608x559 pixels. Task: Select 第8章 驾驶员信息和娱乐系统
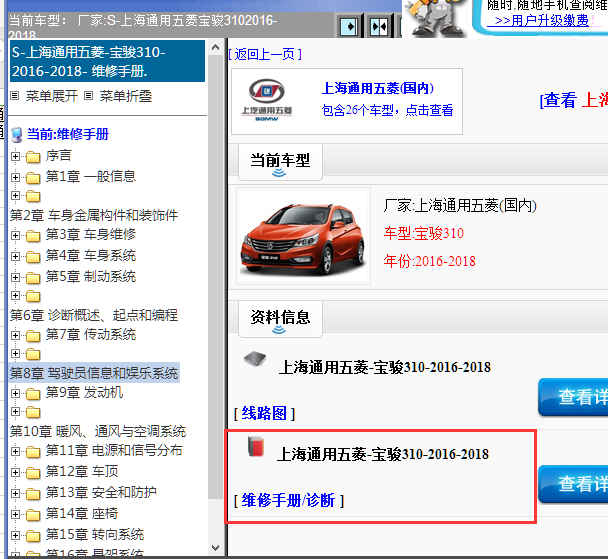coord(94,373)
